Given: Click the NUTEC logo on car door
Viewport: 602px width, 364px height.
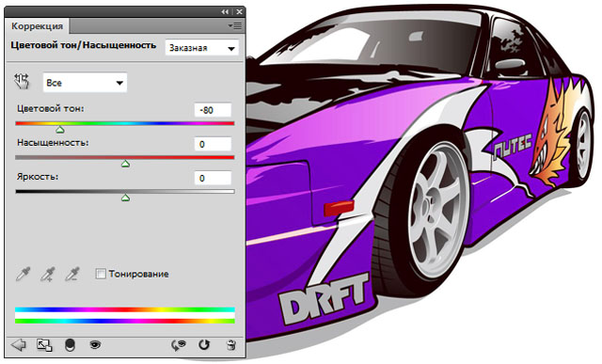Looking at the screenshot, I should click(512, 147).
